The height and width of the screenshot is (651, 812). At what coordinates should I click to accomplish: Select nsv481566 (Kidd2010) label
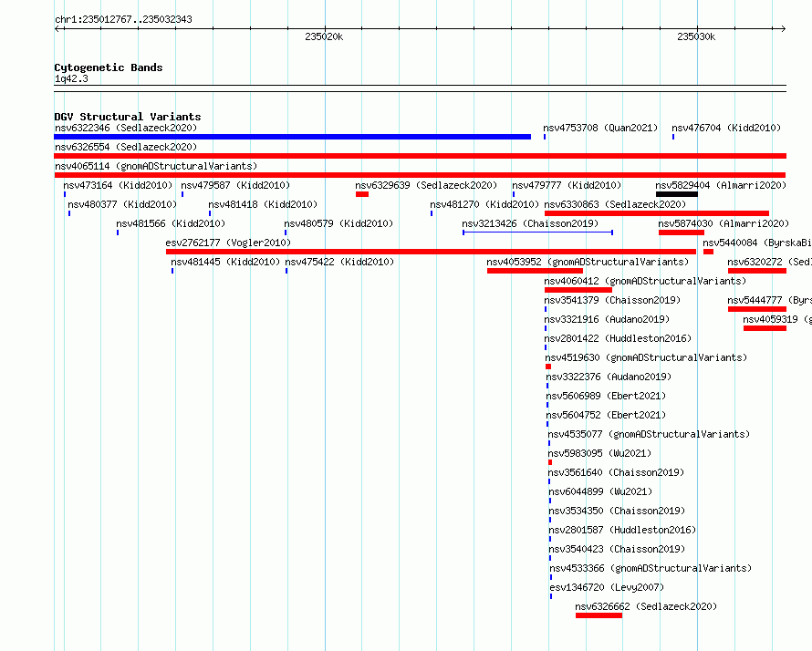171,223
